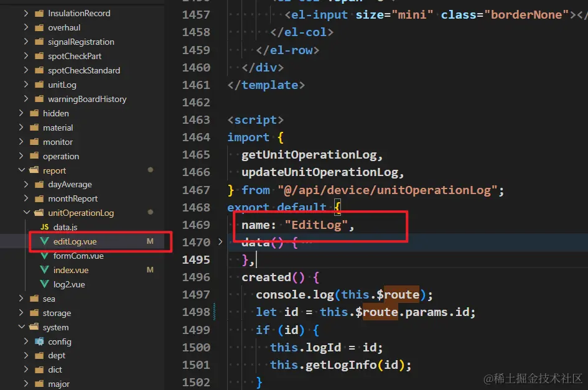Select the warningBoardHistory folder name
This screenshot has height=390, width=588.
tap(87, 99)
